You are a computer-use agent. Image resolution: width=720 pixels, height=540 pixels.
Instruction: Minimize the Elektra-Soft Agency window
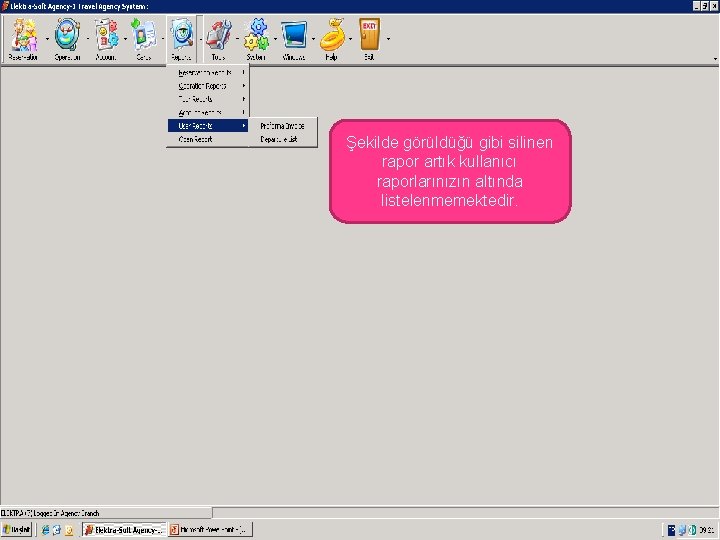pyautogui.click(x=697, y=6)
